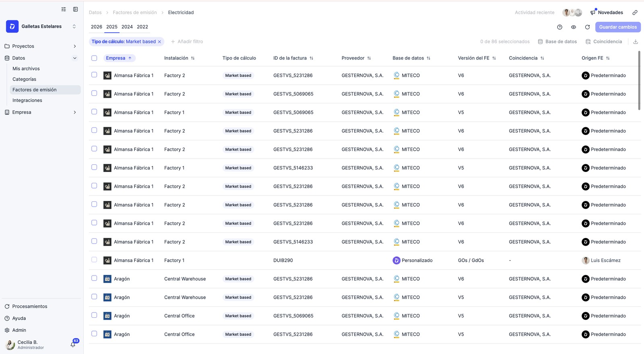Screen dimensions: 644x354
Task: Toggle the eye visibility icon in toolbar
Action: click(574, 27)
